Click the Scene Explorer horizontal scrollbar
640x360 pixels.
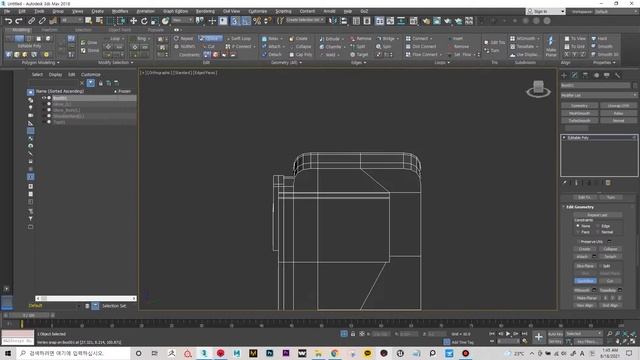pyautogui.click(x=86, y=298)
